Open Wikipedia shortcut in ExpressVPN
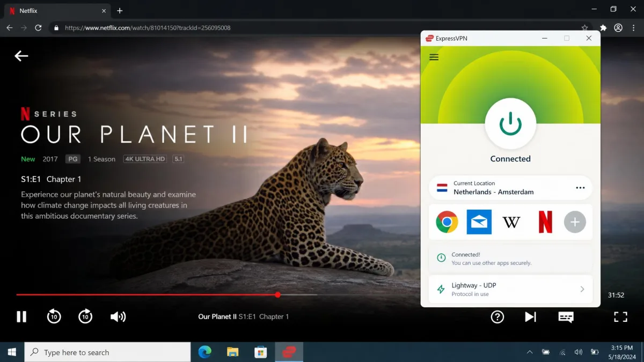Image resolution: width=644 pixels, height=362 pixels. (x=511, y=222)
